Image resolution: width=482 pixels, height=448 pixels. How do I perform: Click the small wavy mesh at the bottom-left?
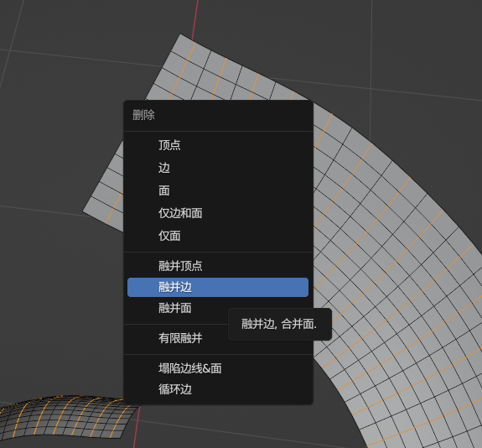tap(61, 417)
